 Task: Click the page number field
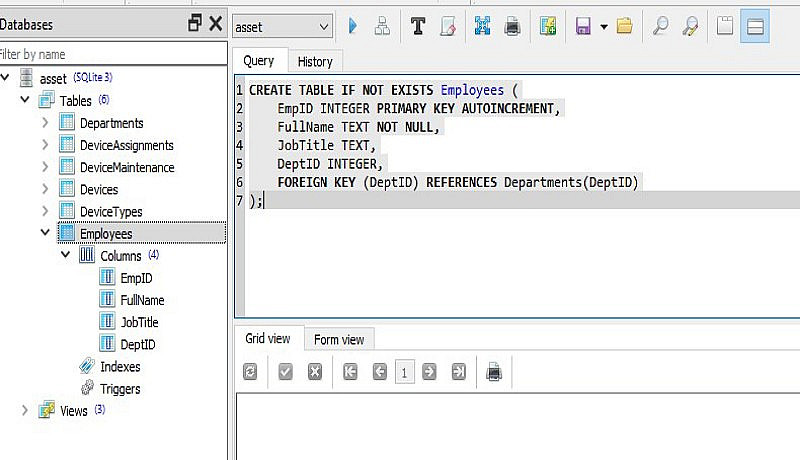[x=404, y=372]
